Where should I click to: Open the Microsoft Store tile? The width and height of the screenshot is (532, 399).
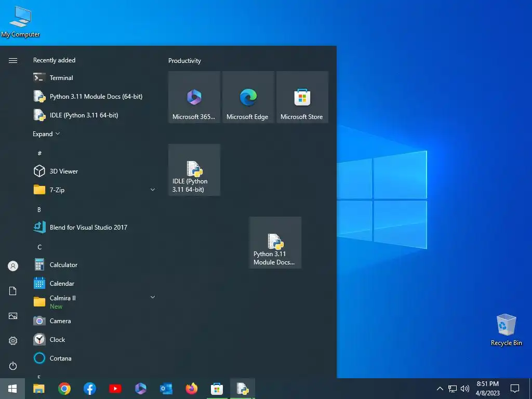coord(302,97)
